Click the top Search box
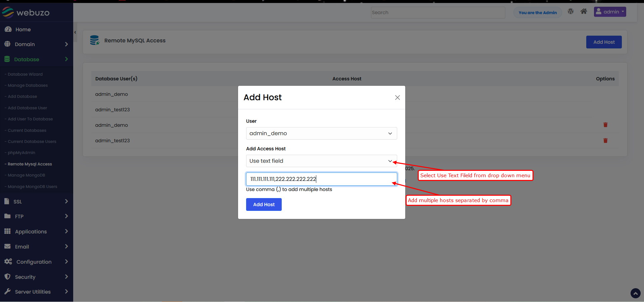This screenshot has height=302, width=644. click(438, 12)
